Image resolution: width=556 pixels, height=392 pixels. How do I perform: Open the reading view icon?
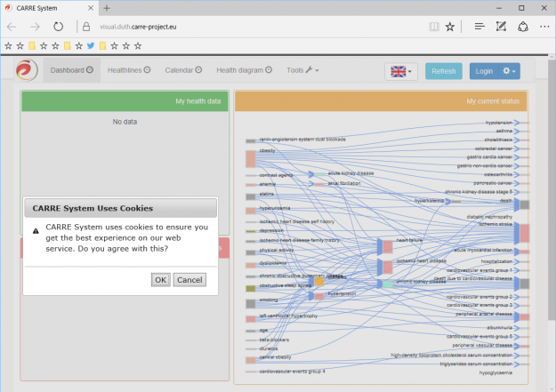coord(433,27)
